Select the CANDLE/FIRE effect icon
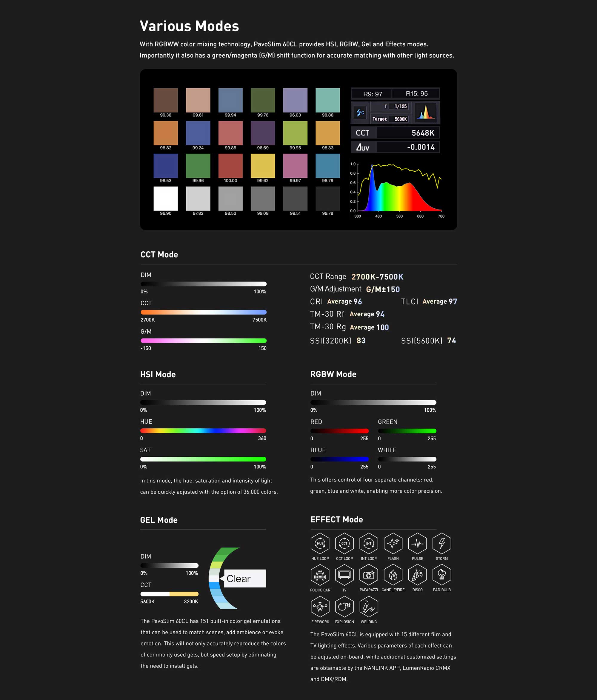Viewport: 597px width, 700px height. pos(393,575)
